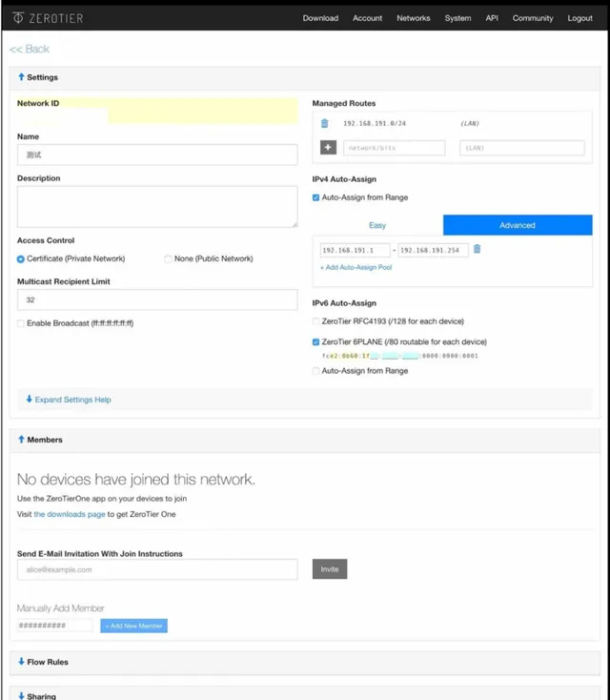Click the No devices have joined message

[x=136, y=480]
